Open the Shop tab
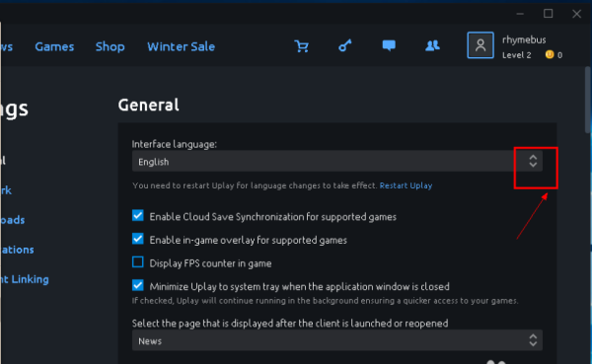This screenshot has height=364, width=592. click(x=110, y=46)
